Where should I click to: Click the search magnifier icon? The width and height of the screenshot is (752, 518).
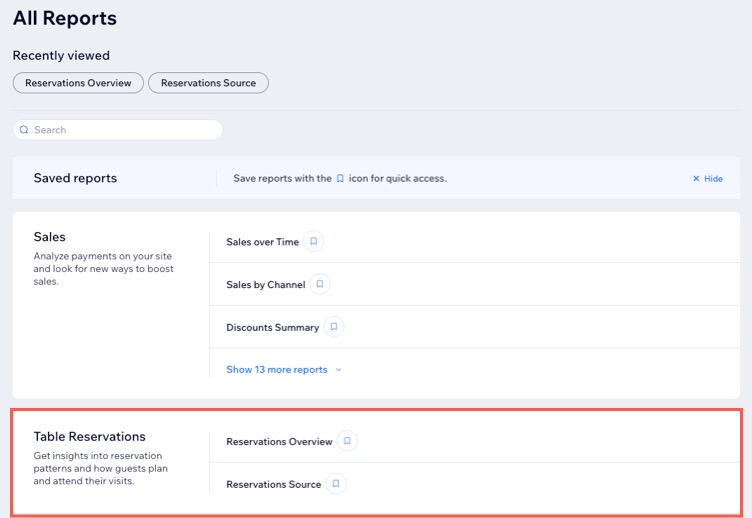coord(24,130)
